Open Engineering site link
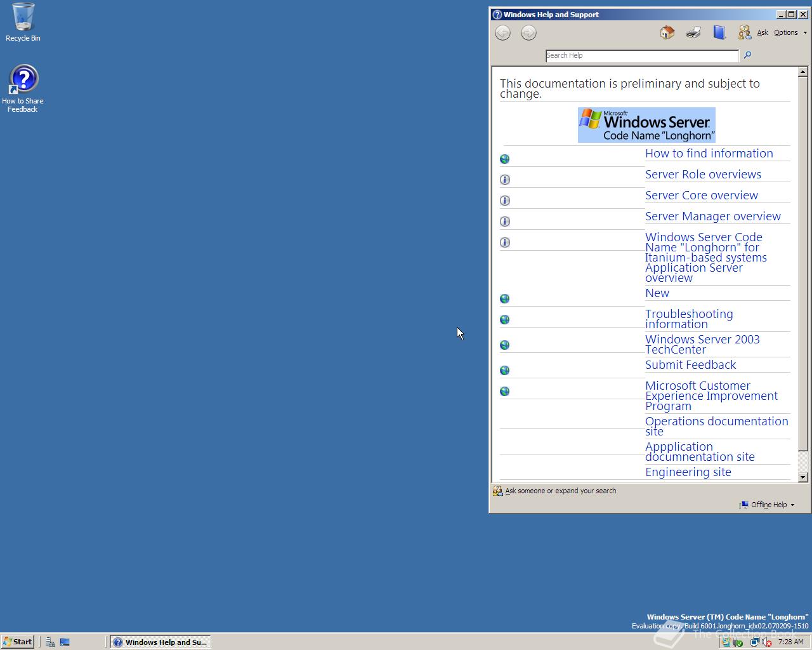Image resolution: width=812 pixels, height=650 pixels. point(688,472)
